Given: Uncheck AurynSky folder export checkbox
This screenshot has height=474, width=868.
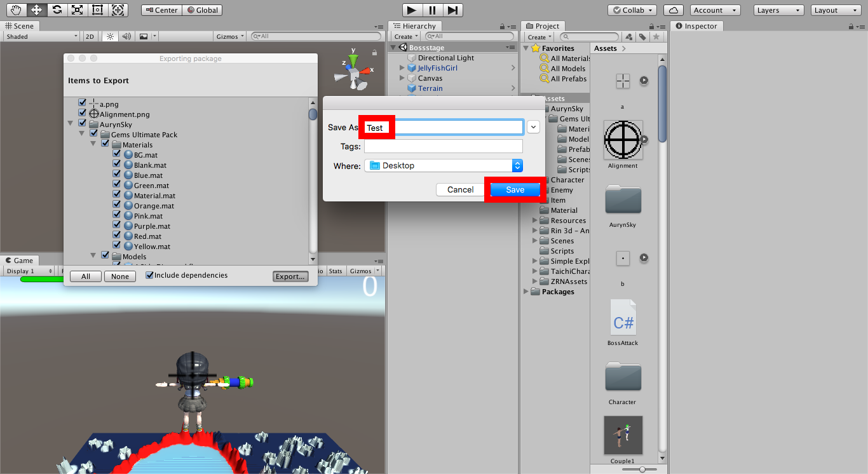Looking at the screenshot, I should tap(82, 123).
